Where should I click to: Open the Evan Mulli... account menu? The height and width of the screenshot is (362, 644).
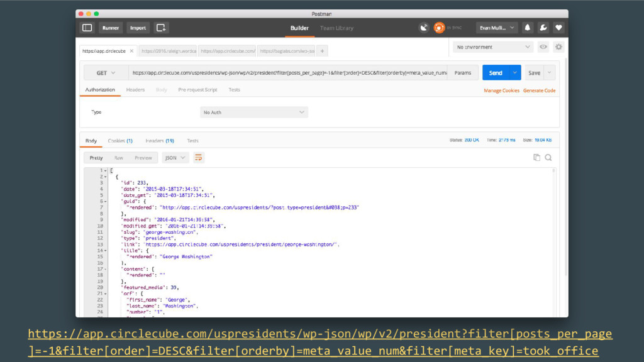tap(497, 28)
